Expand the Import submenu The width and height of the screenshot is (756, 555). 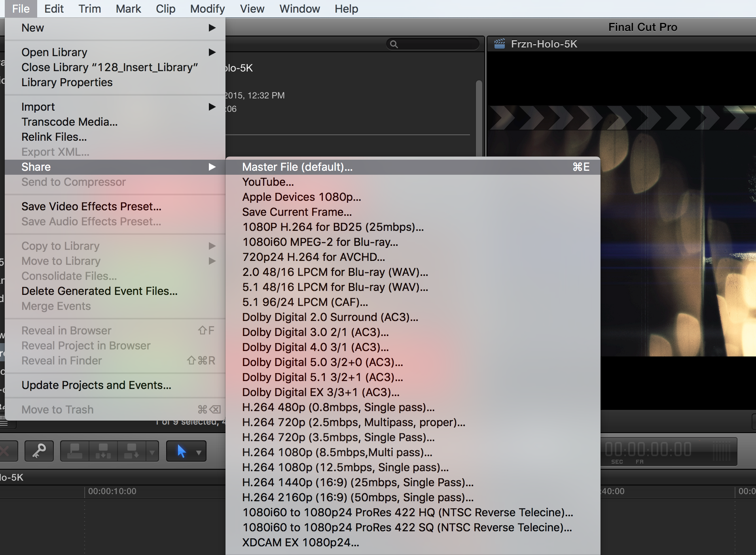tap(115, 107)
